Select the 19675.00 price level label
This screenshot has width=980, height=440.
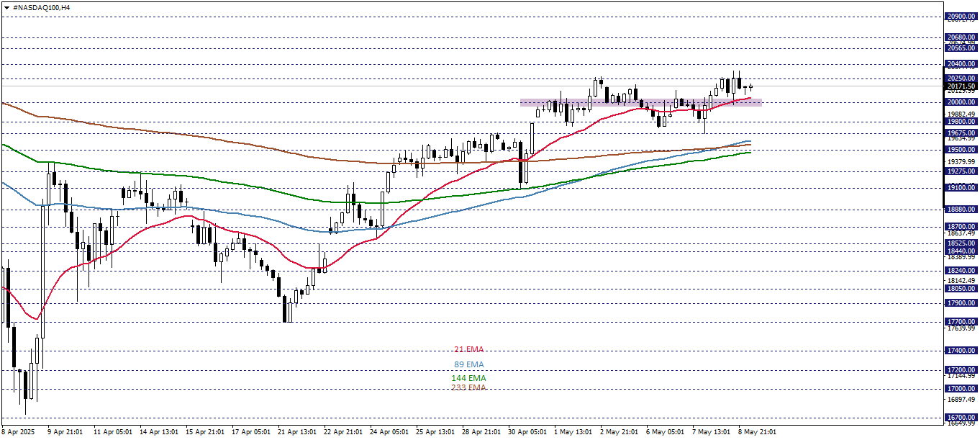pyautogui.click(x=962, y=133)
